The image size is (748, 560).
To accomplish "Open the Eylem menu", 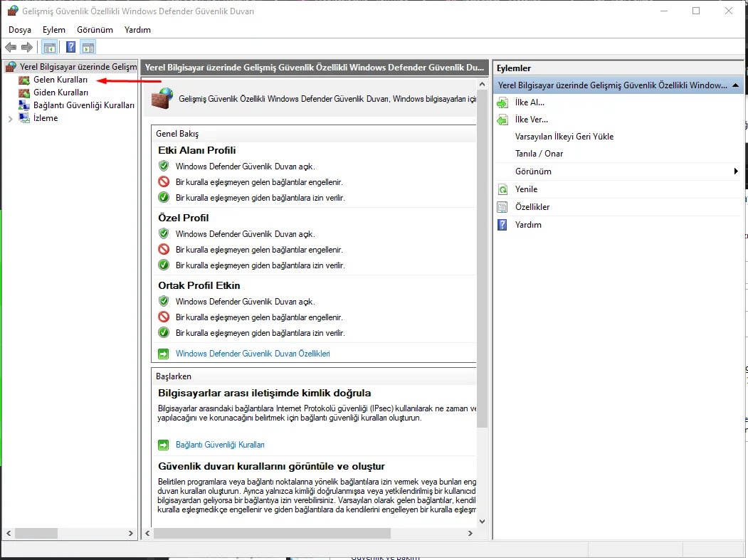I will [54, 30].
